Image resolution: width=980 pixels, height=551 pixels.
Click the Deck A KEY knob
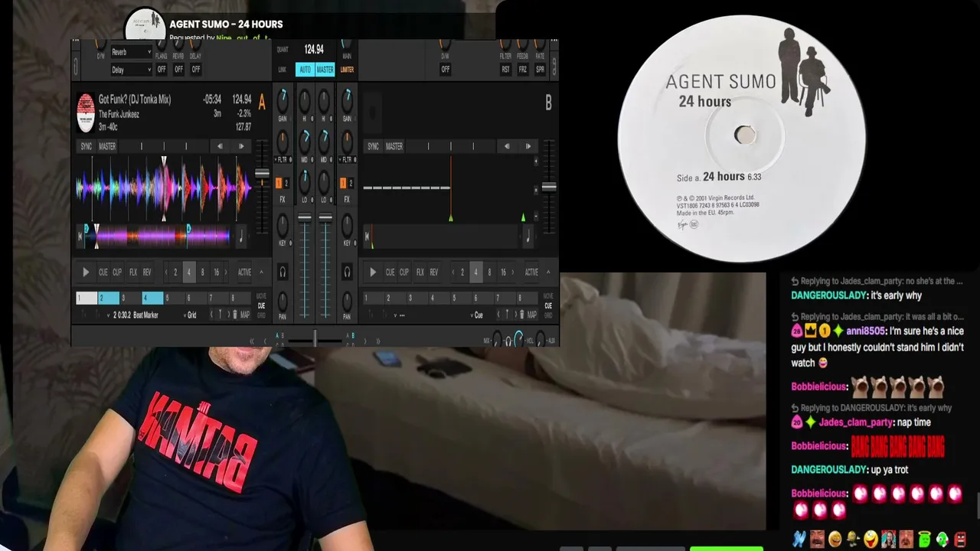283,224
